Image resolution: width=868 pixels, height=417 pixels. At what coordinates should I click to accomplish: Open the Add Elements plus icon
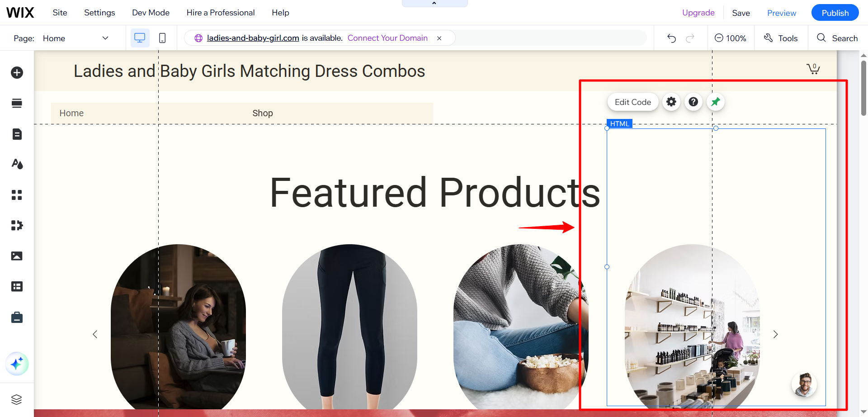point(17,72)
